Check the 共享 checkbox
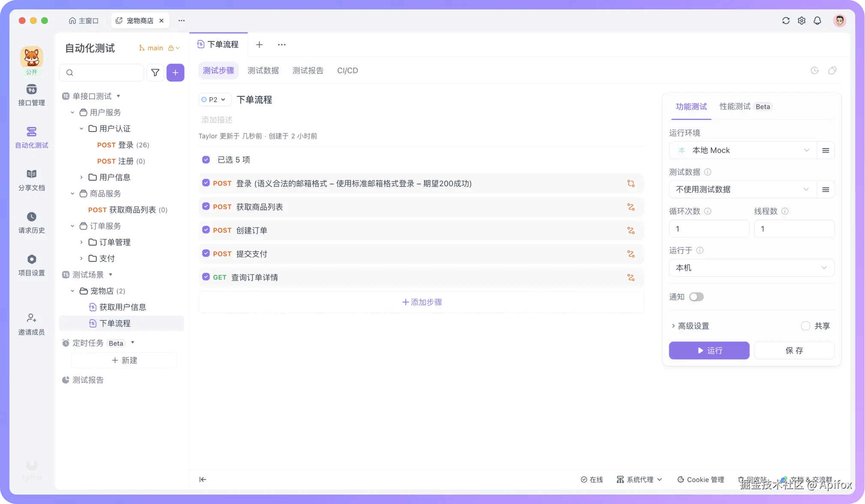The width and height of the screenshot is (865, 504). pos(805,326)
